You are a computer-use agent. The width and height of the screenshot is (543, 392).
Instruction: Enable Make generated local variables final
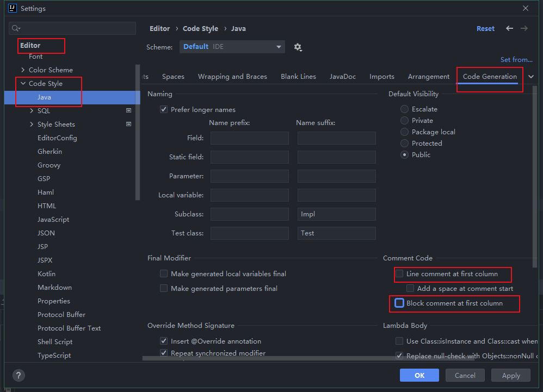pyautogui.click(x=164, y=273)
